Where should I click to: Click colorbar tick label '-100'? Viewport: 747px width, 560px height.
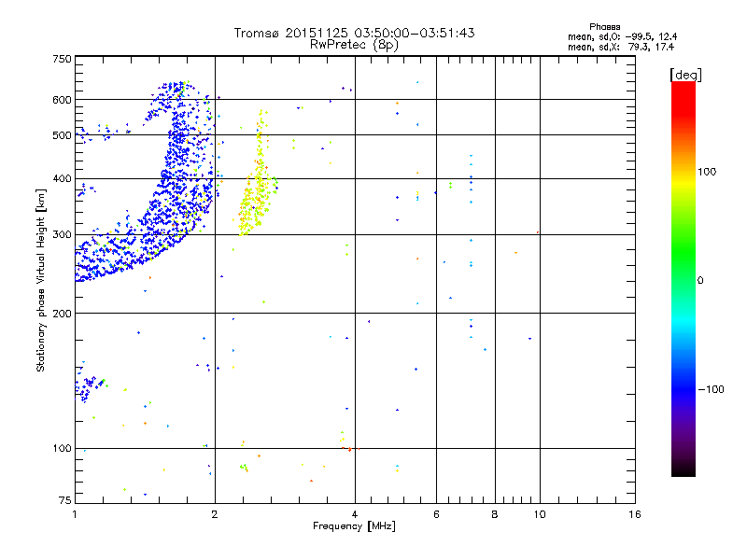(x=712, y=389)
